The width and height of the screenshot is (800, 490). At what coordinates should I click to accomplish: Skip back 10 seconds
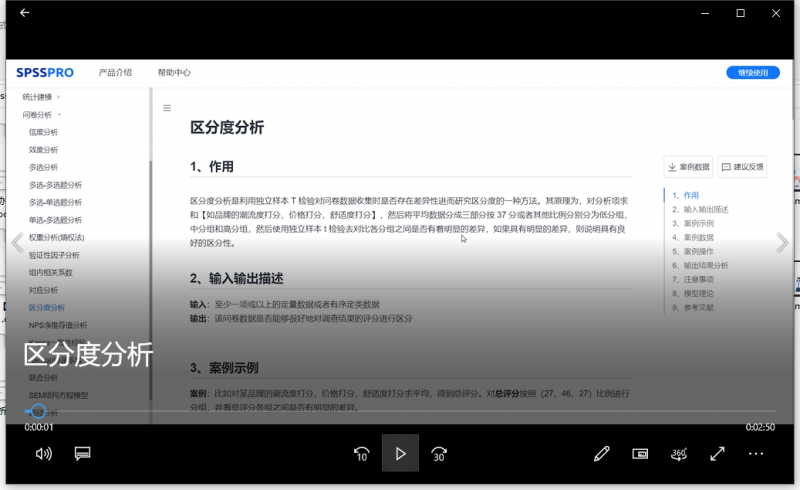(361, 454)
